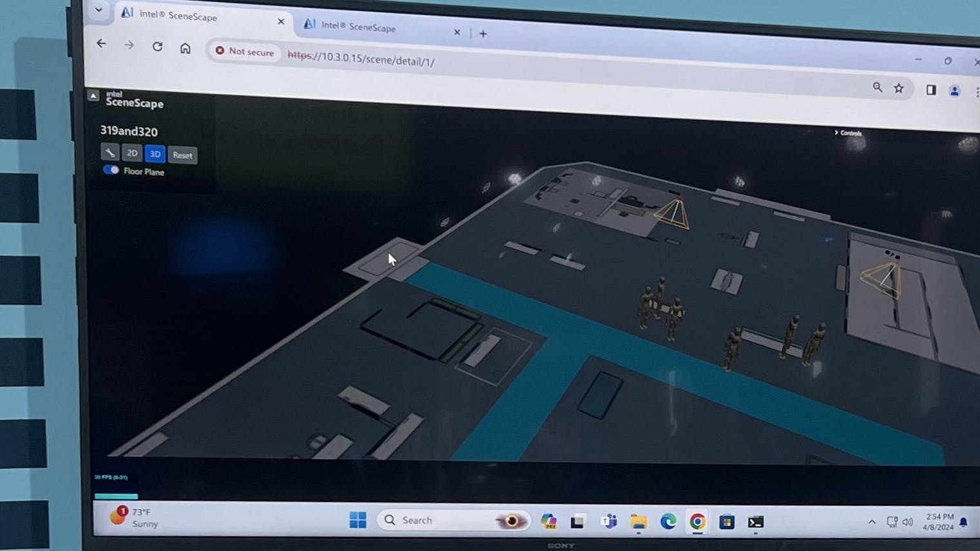This screenshot has width=980, height=551.
Task: Expand the tab search chevron in Chrome
Action: point(98,11)
